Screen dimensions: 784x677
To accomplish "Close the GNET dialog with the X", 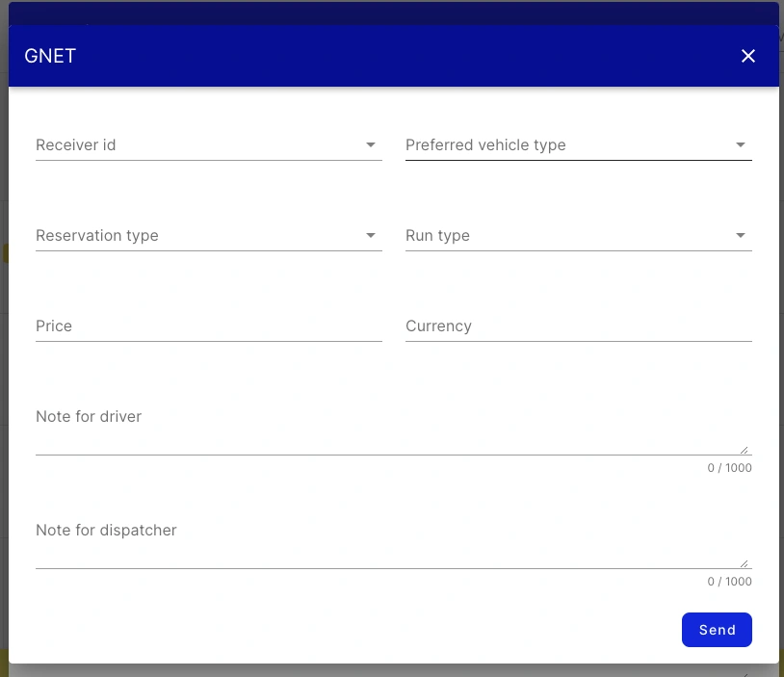I will click(x=748, y=56).
